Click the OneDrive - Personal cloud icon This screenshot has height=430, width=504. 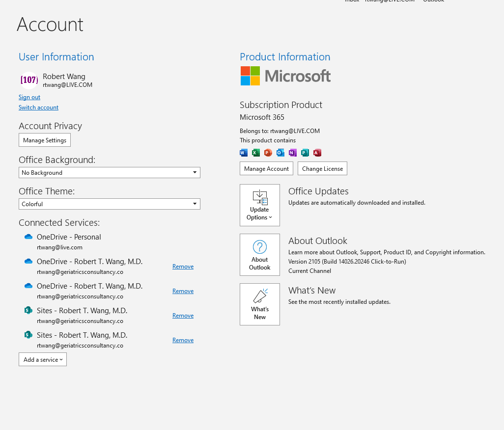pos(28,237)
